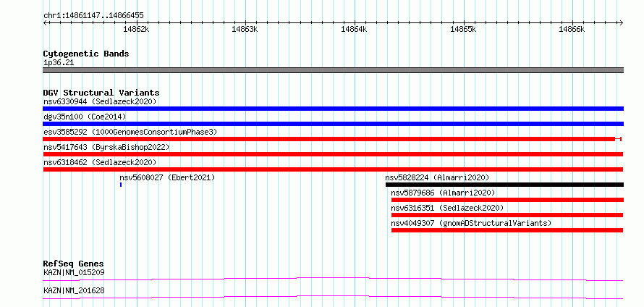Open variant nsv4049307 (gnomADStructuralVariants) label
Image resolution: width=644 pixels, height=307 pixels.
tap(471, 223)
